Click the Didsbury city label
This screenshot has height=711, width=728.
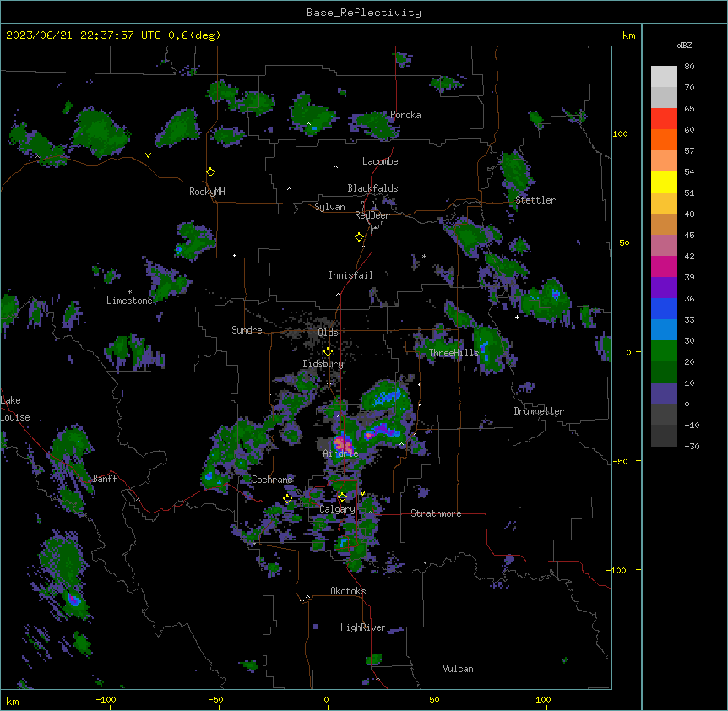[x=323, y=364]
